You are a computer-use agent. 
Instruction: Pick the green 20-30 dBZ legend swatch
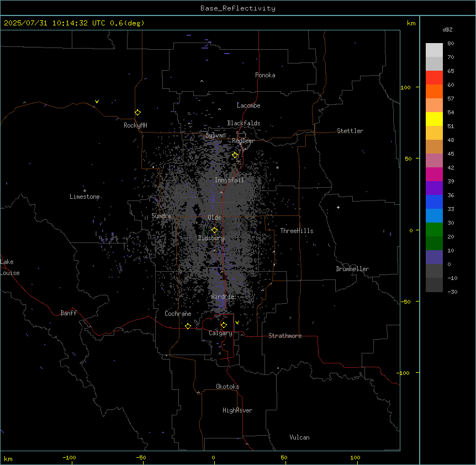coord(434,230)
